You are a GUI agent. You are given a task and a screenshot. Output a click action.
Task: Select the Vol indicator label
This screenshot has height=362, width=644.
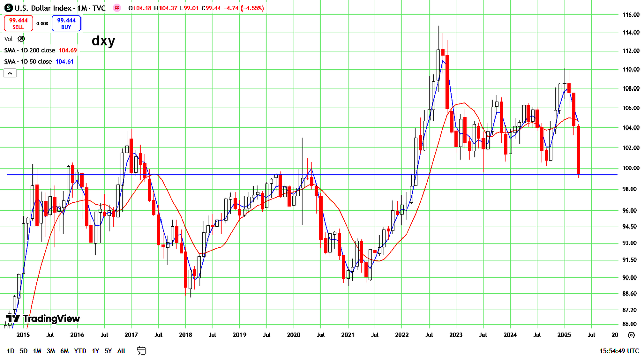point(8,39)
